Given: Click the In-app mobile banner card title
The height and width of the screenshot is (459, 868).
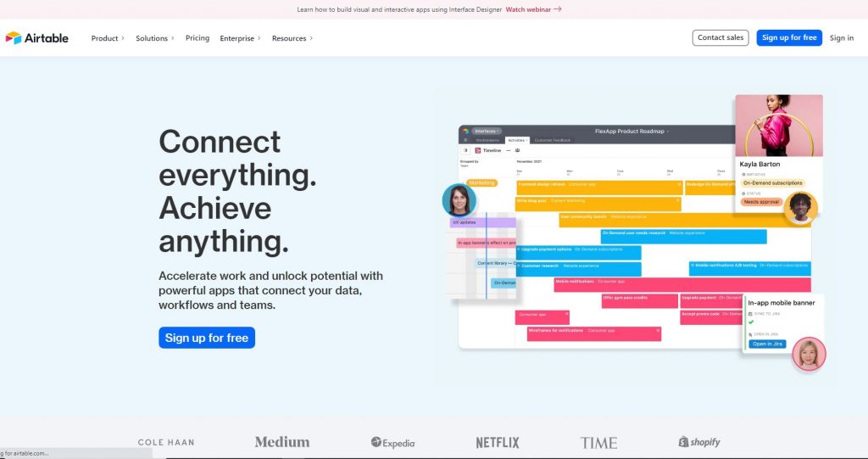Looking at the screenshot, I should coord(781,303).
